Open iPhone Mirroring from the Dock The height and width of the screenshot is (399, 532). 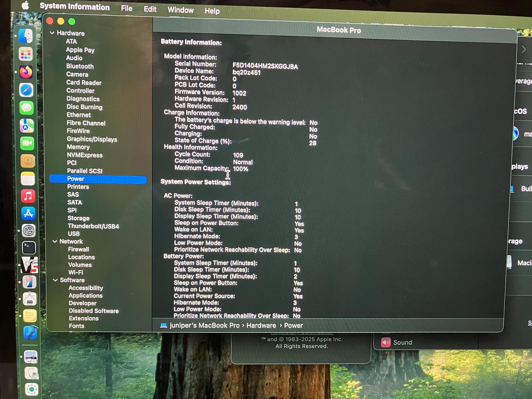pos(30,282)
